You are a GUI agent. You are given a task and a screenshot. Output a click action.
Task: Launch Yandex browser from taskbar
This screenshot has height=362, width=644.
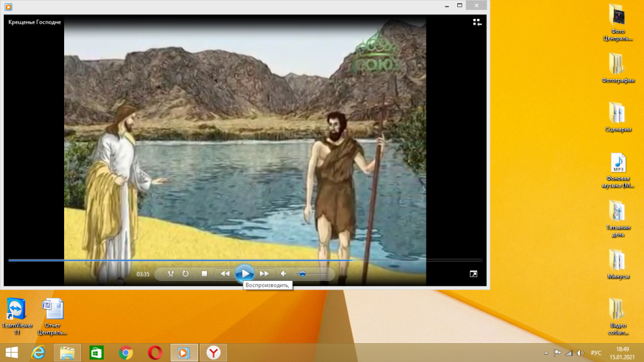click(x=214, y=353)
